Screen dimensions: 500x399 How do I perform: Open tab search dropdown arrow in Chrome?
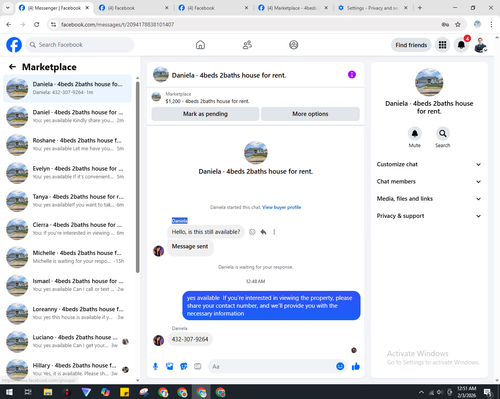(7, 8)
